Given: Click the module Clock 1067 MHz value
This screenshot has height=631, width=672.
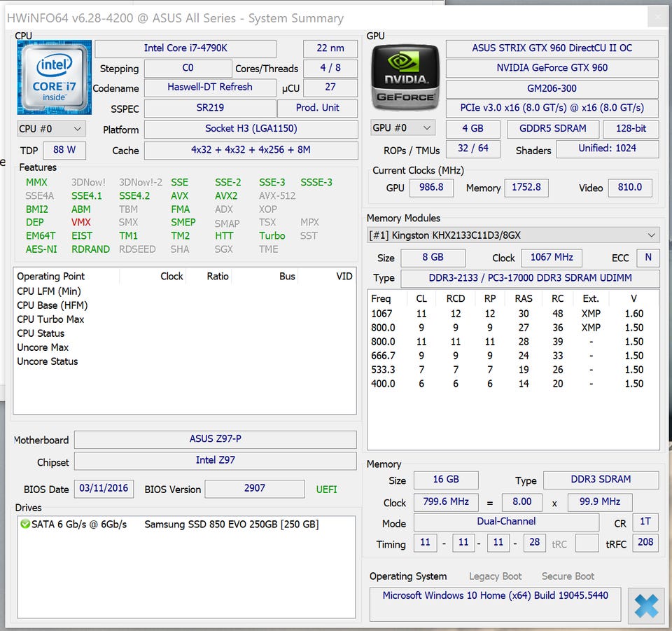Looking at the screenshot, I should point(552,258).
